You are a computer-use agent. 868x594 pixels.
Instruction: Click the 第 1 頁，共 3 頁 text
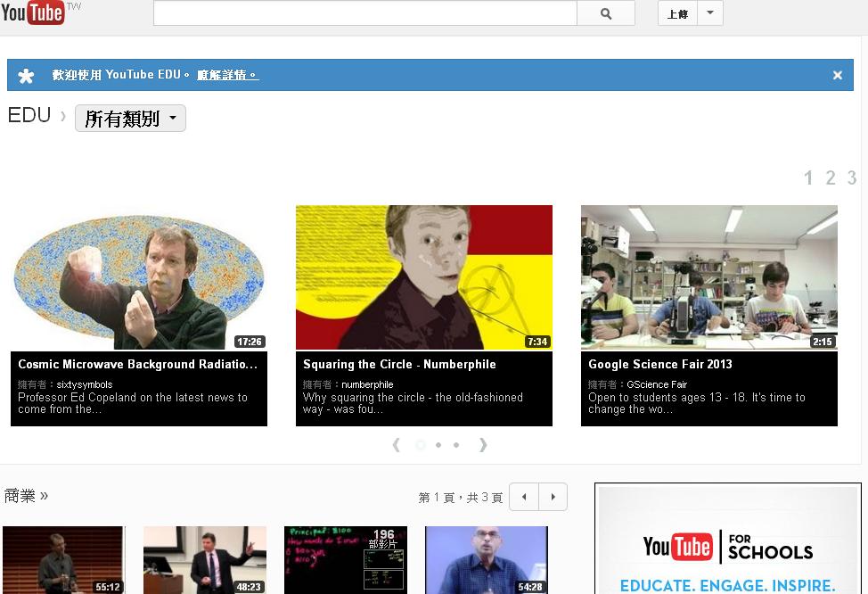pyautogui.click(x=461, y=498)
